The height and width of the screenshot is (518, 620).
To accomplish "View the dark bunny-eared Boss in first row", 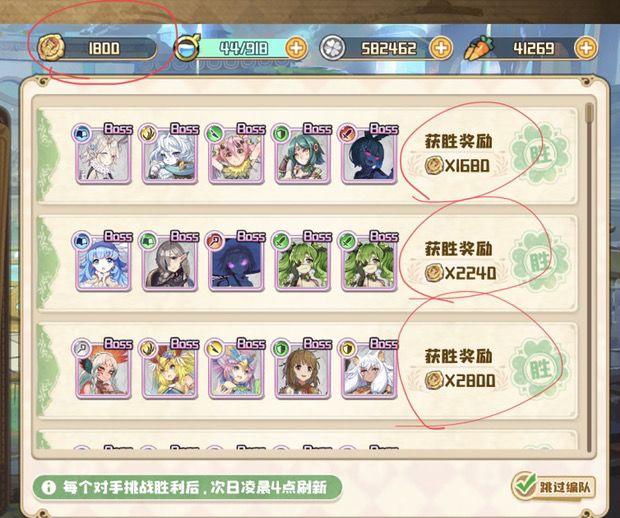I will (x=369, y=155).
